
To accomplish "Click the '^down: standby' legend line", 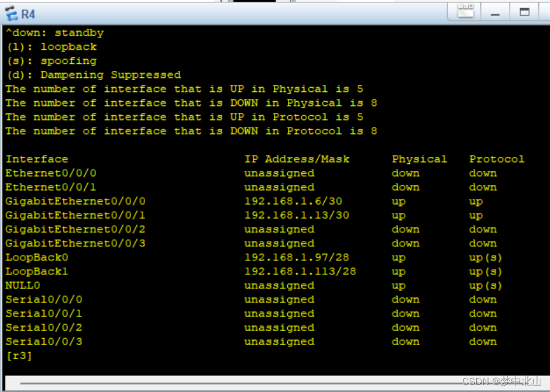I will tap(55, 33).
